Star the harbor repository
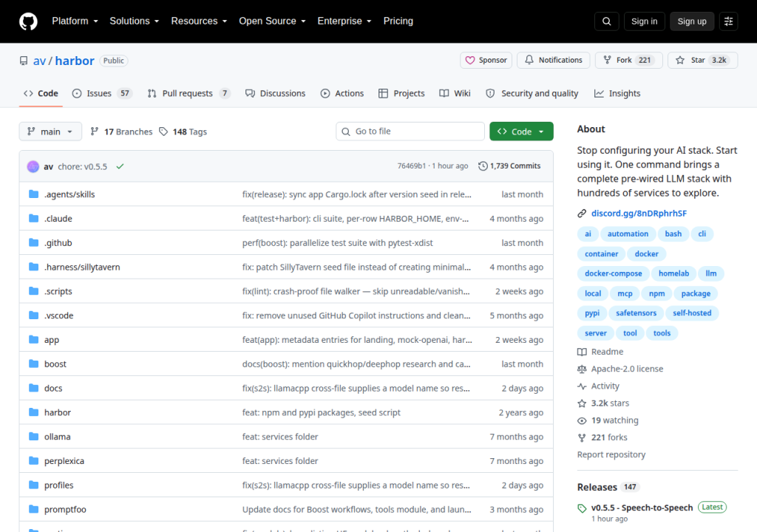 702,61
